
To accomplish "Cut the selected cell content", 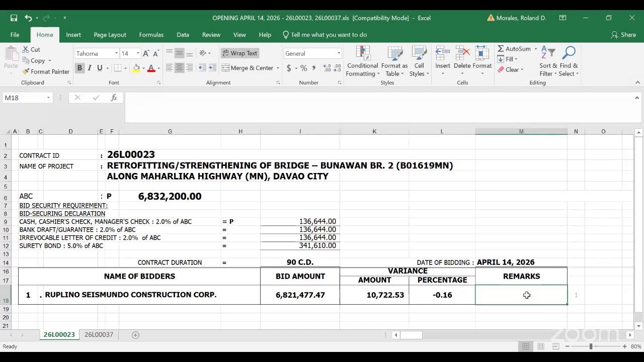I will (x=31, y=49).
